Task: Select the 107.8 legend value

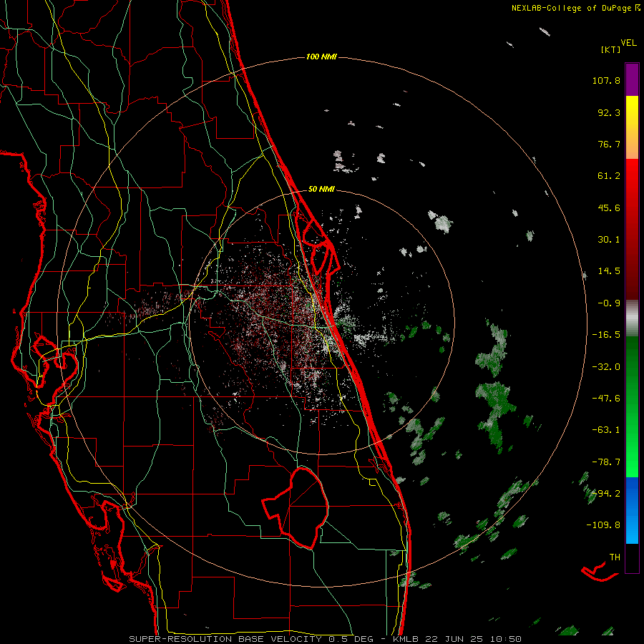Action: point(606,80)
